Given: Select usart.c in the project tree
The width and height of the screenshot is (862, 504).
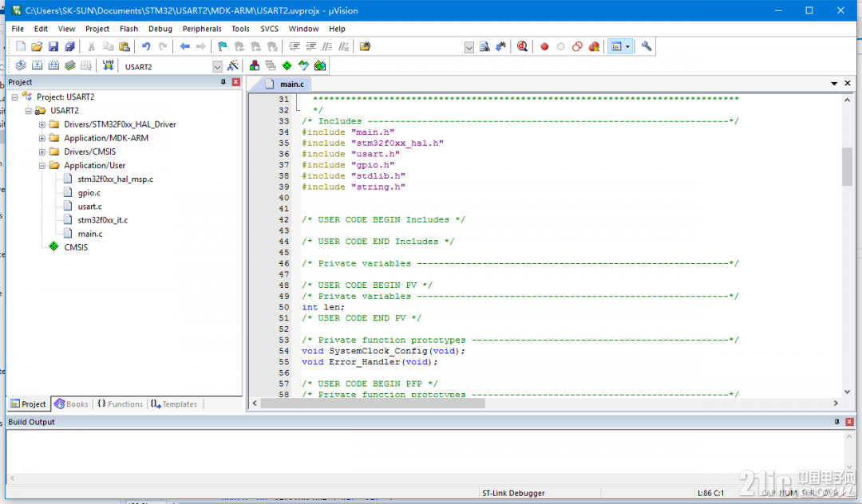Looking at the screenshot, I should coord(89,207).
